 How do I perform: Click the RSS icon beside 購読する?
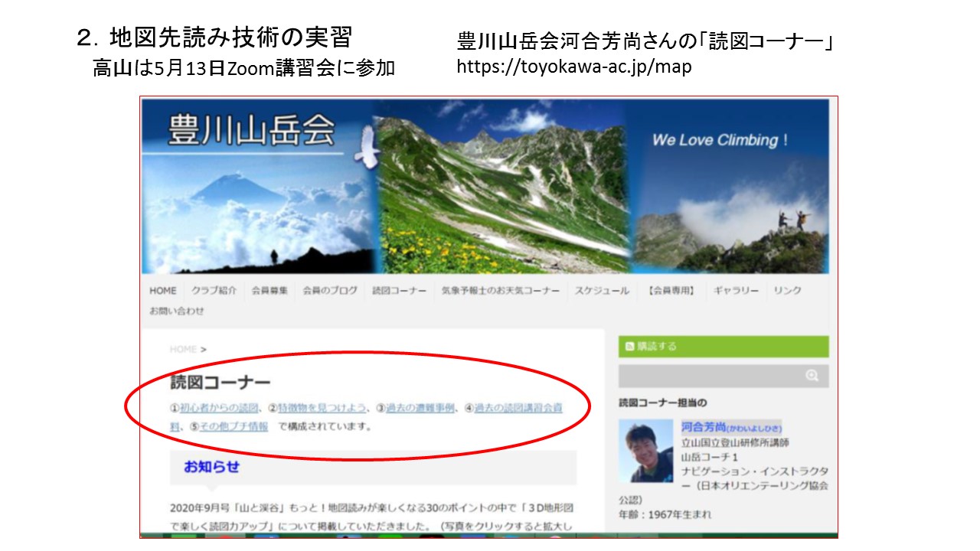(629, 347)
